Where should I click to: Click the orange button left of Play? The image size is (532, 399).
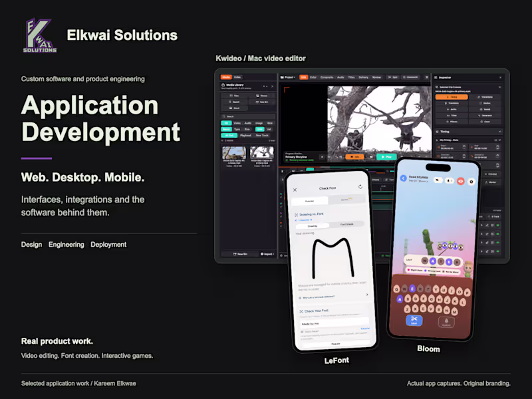(x=354, y=157)
